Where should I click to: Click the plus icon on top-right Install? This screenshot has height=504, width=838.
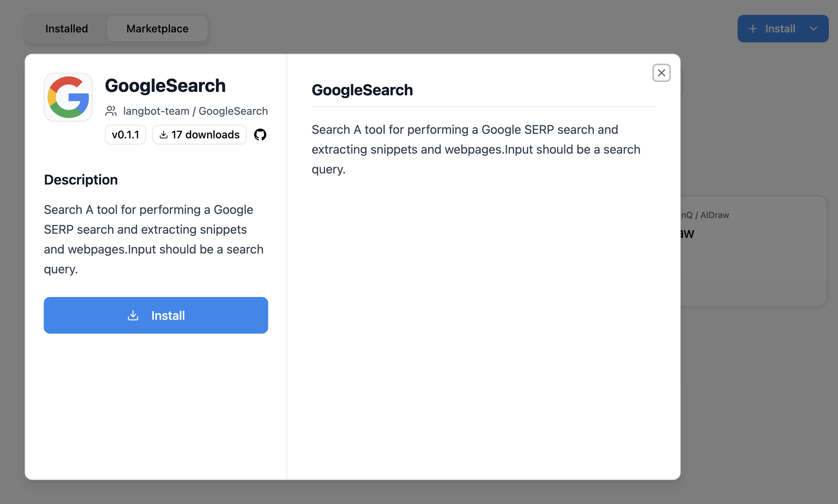[753, 29]
